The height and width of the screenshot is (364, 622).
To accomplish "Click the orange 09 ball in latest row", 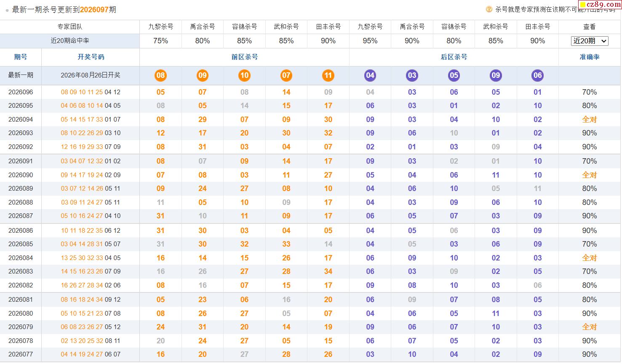I will 203,75.
